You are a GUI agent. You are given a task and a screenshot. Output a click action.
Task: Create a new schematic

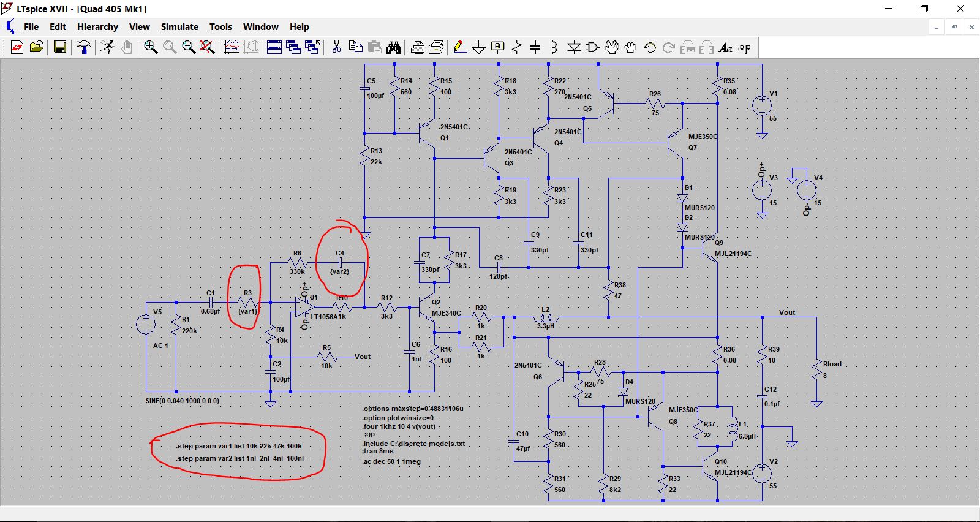pyautogui.click(x=17, y=47)
